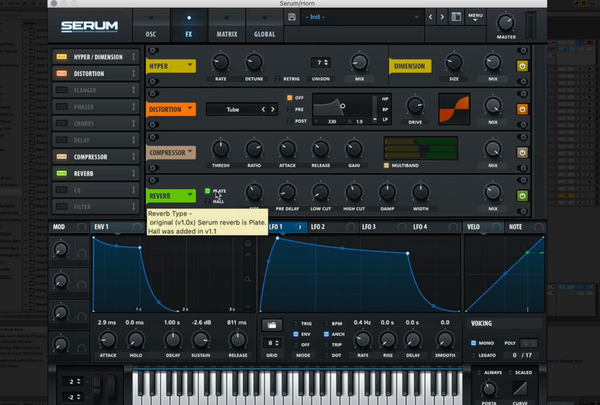Enable Mono in Voicing section
Image resolution: width=600 pixels, height=405 pixels.
(475, 342)
